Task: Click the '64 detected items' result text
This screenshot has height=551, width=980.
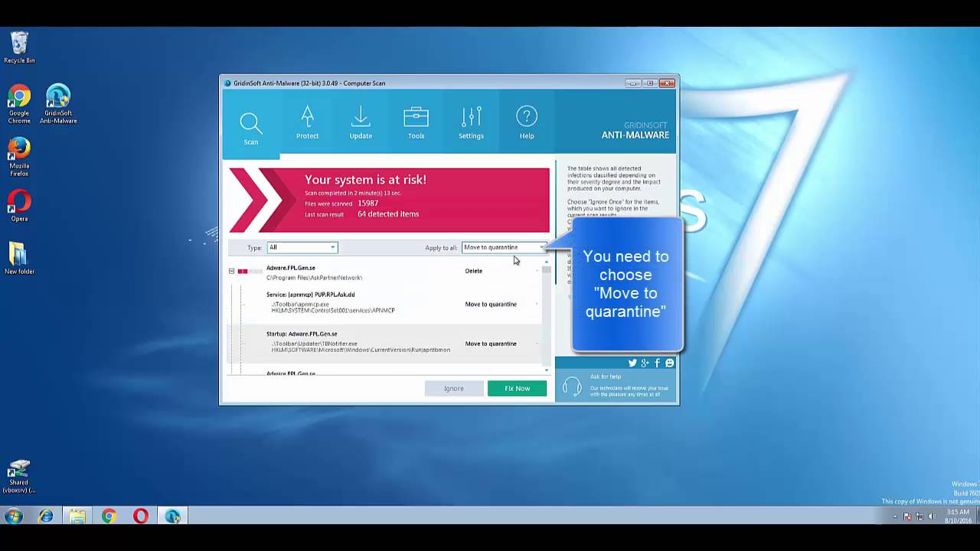Action: click(x=388, y=214)
